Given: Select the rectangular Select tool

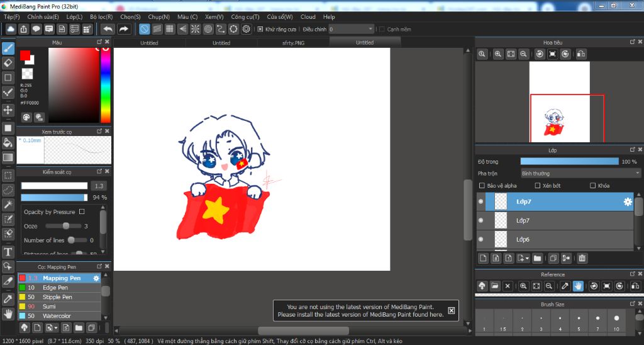Looking at the screenshot, I should click(x=8, y=176).
